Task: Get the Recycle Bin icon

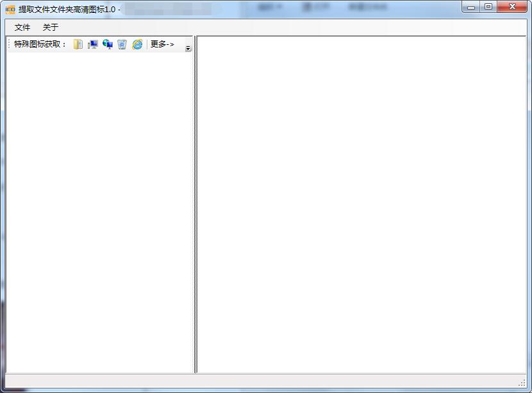Action: pos(122,44)
